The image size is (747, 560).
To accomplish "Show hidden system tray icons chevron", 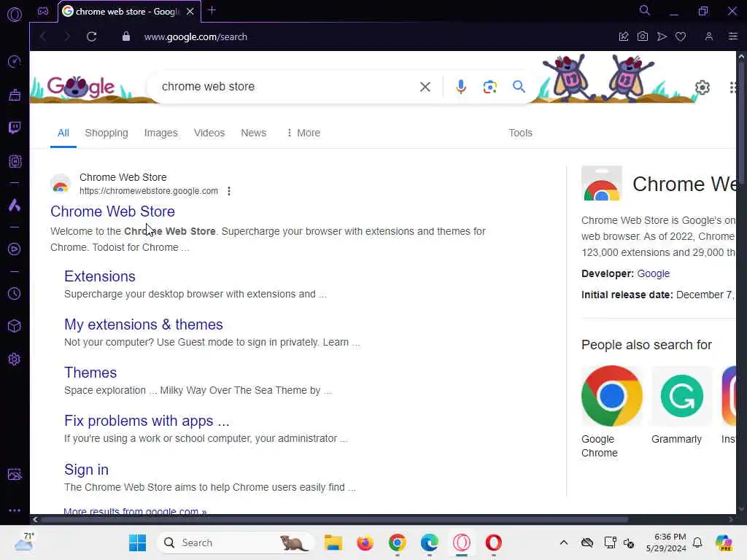I will [x=564, y=542].
